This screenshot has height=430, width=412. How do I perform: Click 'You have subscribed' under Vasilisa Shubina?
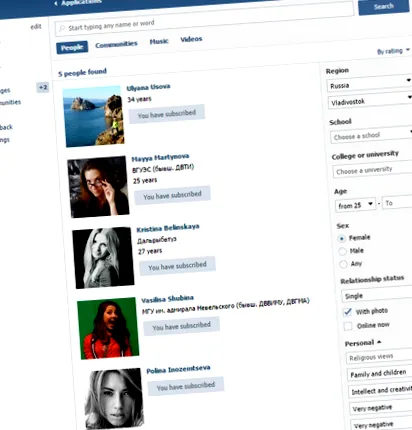tap(182, 326)
